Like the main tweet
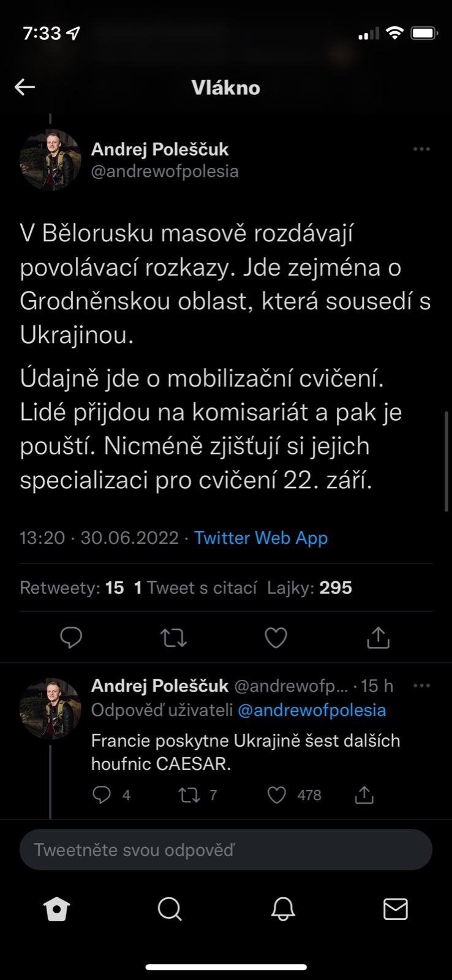 click(276, 638)
